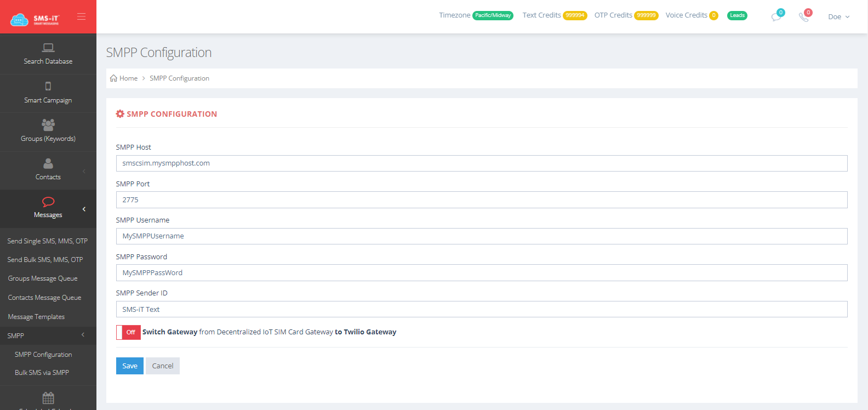The image size is (868, 410).
Task: Click 'Groups (Keywords)' sidebar label
Action: pyautogui.click(x=48, y=139)
